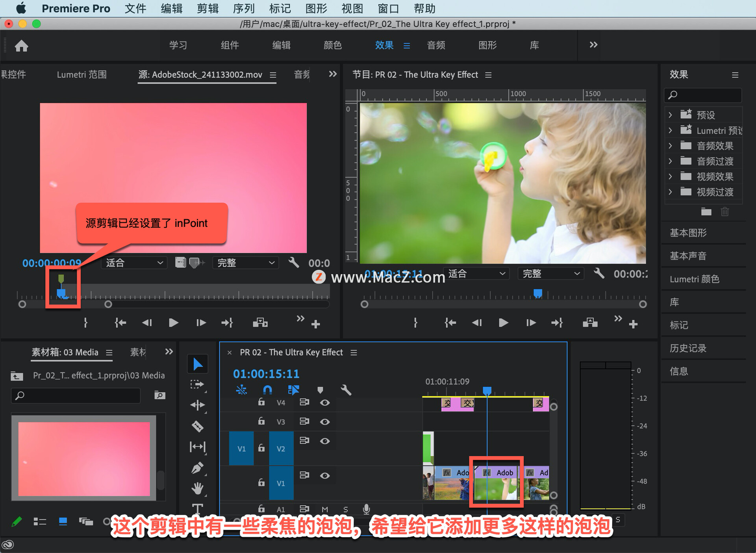Select the Hand tool

[x=197, y=488]
